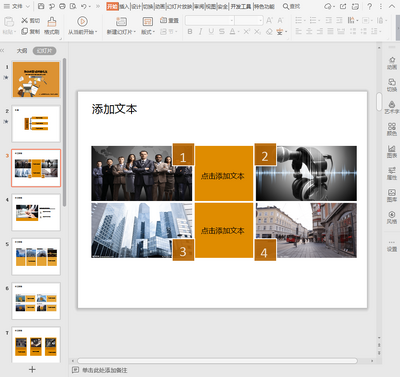Expand the 版式 layout dropdown arrow

coord(154,32)
